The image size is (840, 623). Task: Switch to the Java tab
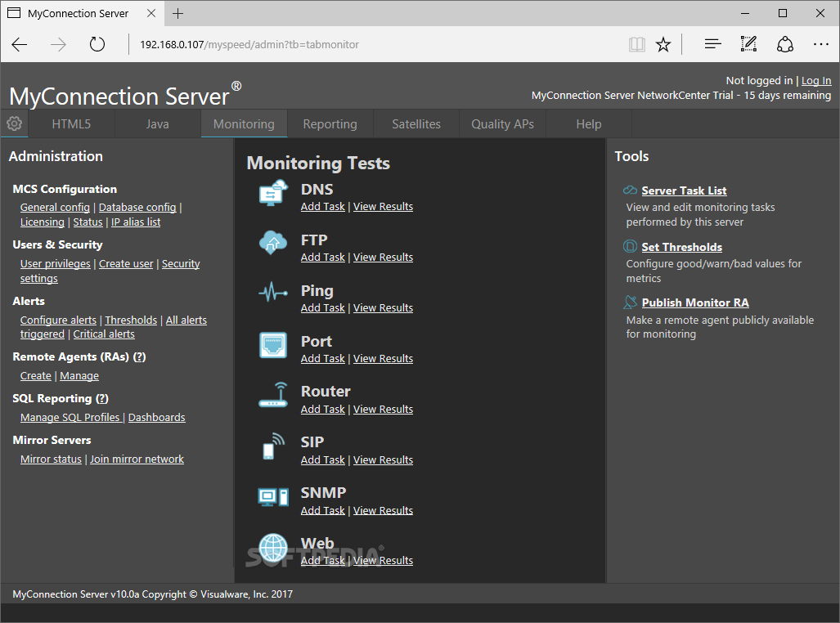click(158, 123)
